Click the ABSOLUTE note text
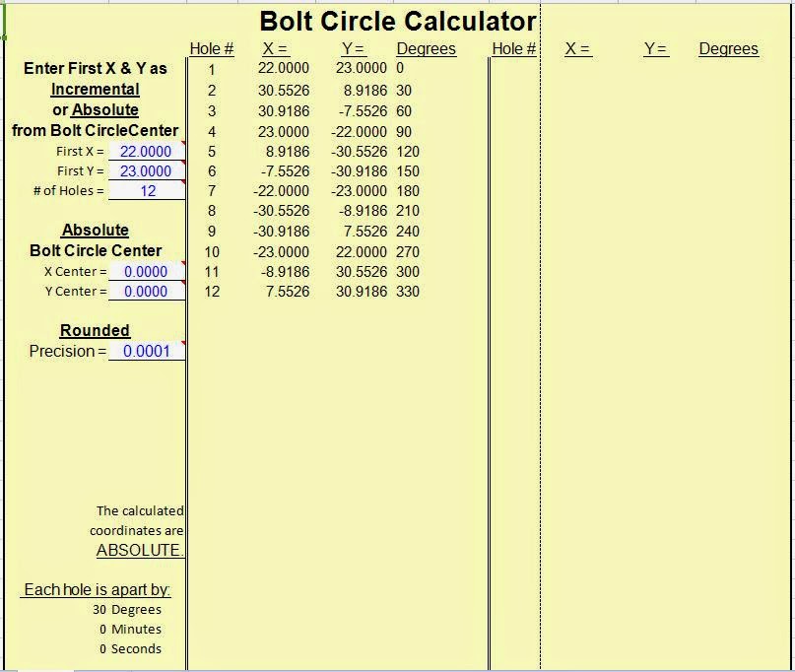This screenshot has height=672, width=795. click(x=137, y=551)
